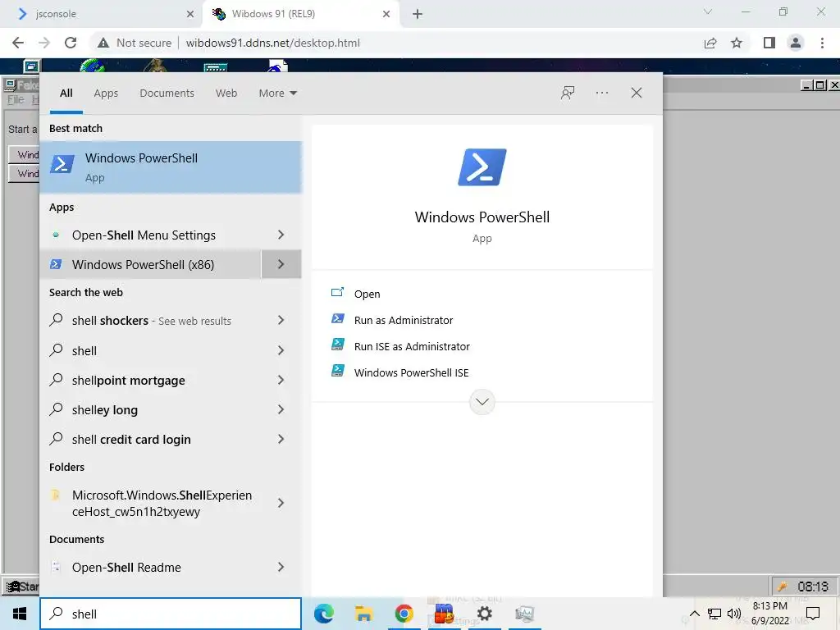840x630 pixels.
Task: Expand the shelley long result arrow
Action: 281,409
